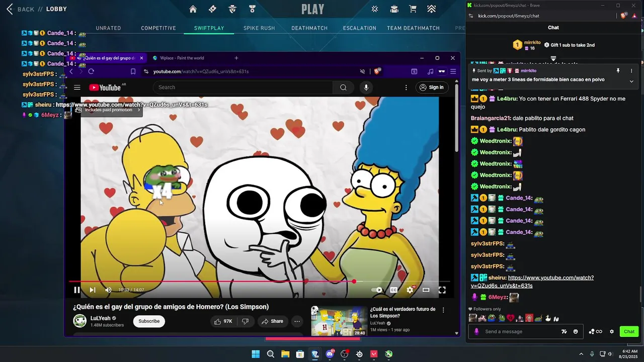
Task: Select the Swiftplay game mode tab
Action: pos(209,28)
